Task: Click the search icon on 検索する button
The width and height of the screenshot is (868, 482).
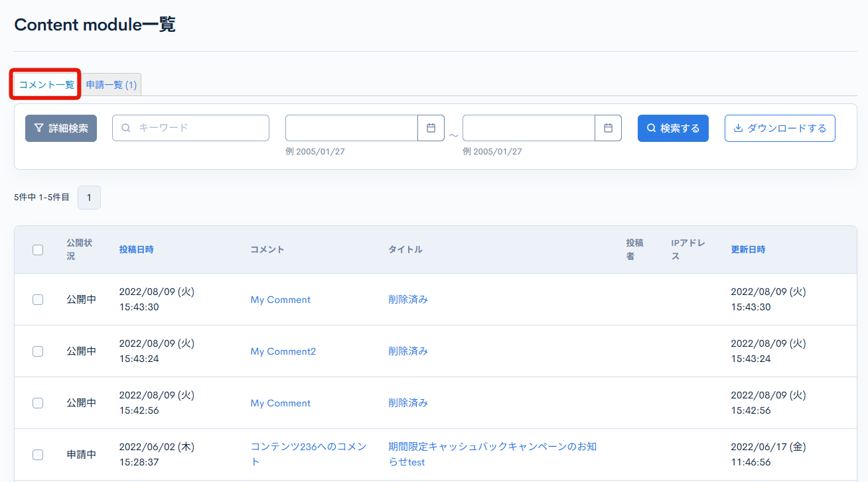Action: coord(651,128)
